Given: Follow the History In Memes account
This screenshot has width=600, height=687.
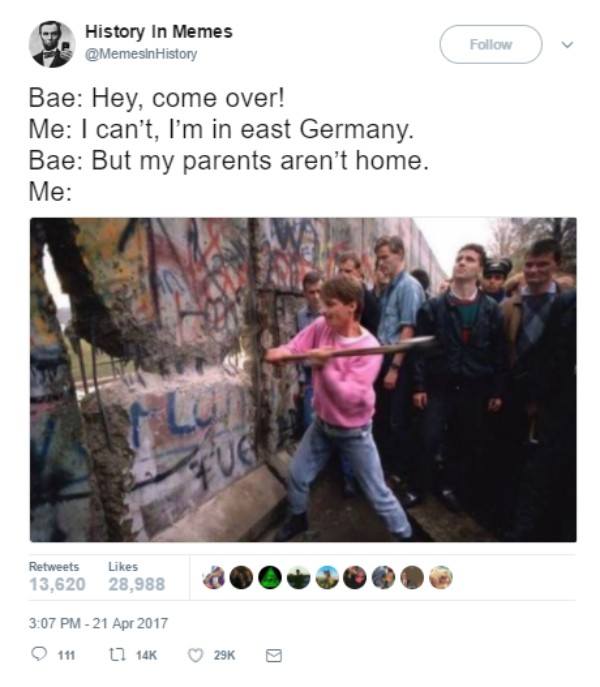Looking at the screenshot, I should coord(491,44).
